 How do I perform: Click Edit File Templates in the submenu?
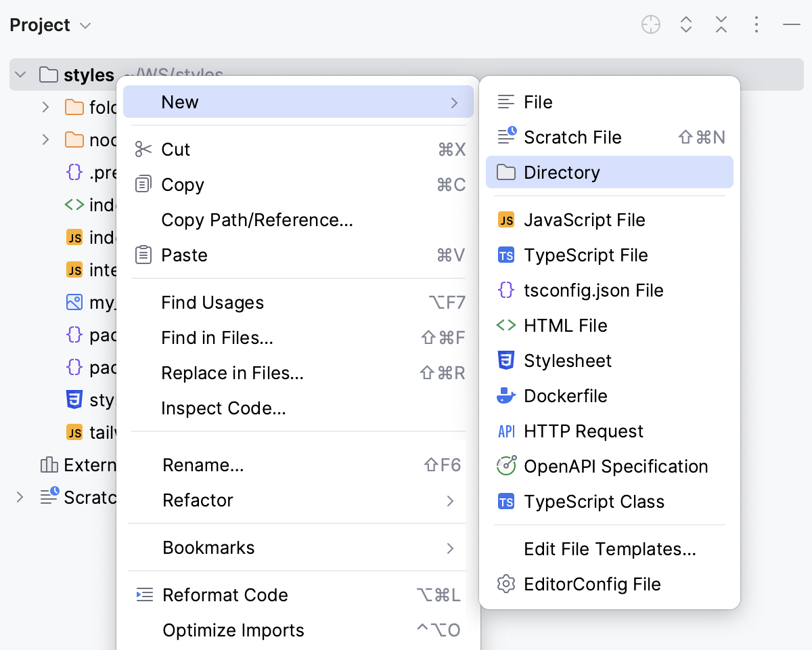tap(610, 548)
